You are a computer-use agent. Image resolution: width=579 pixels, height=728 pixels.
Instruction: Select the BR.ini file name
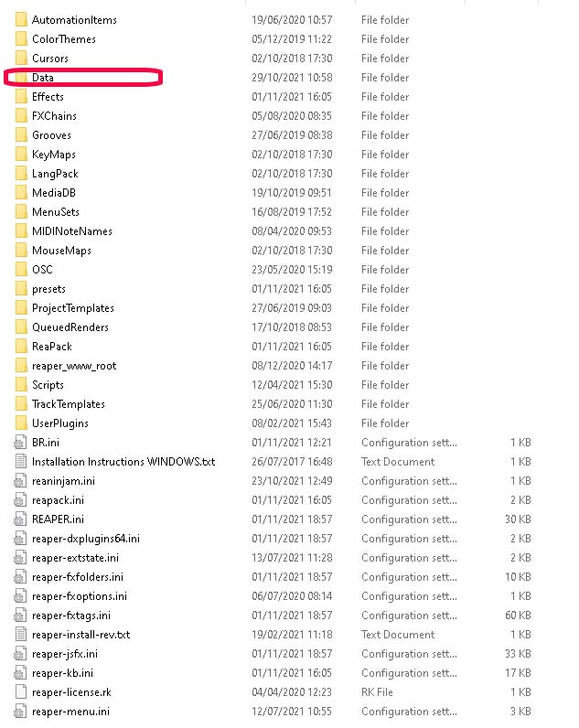tap(46, 443)
